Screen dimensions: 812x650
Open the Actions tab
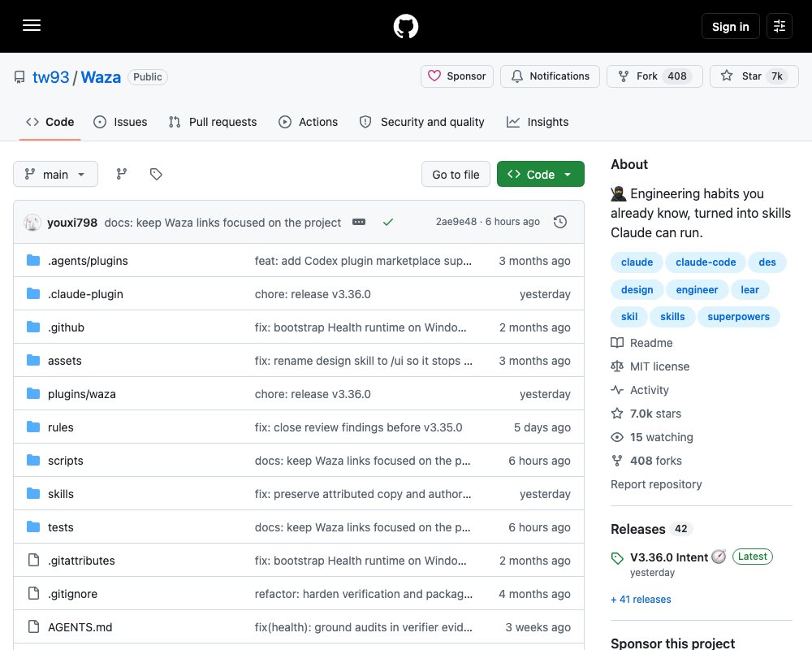point(308,122)
